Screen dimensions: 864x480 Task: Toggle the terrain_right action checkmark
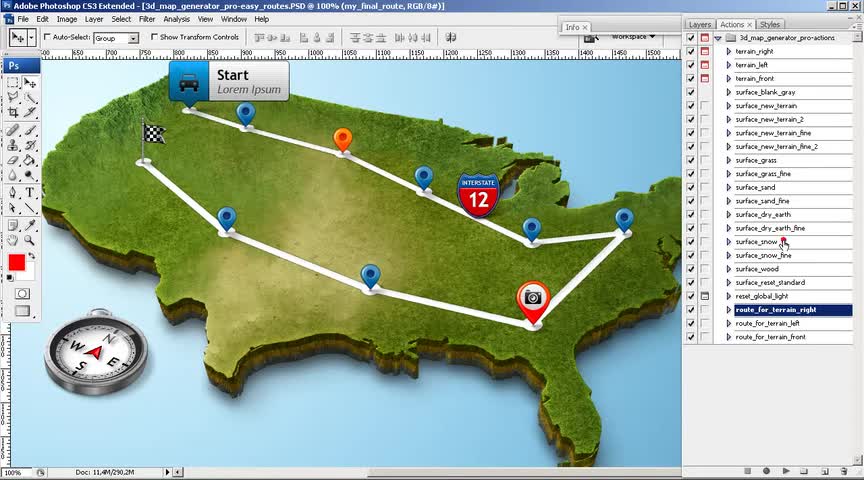(690, 51)
